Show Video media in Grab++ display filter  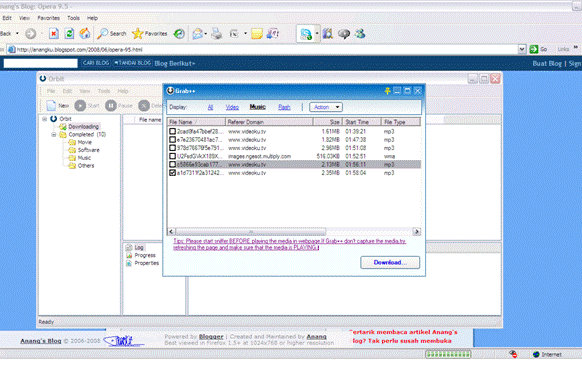coord(232,107)
